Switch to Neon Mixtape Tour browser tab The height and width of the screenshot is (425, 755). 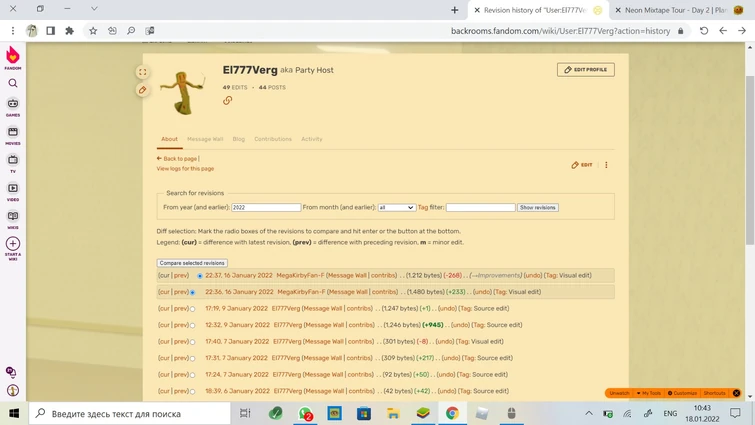678,10
